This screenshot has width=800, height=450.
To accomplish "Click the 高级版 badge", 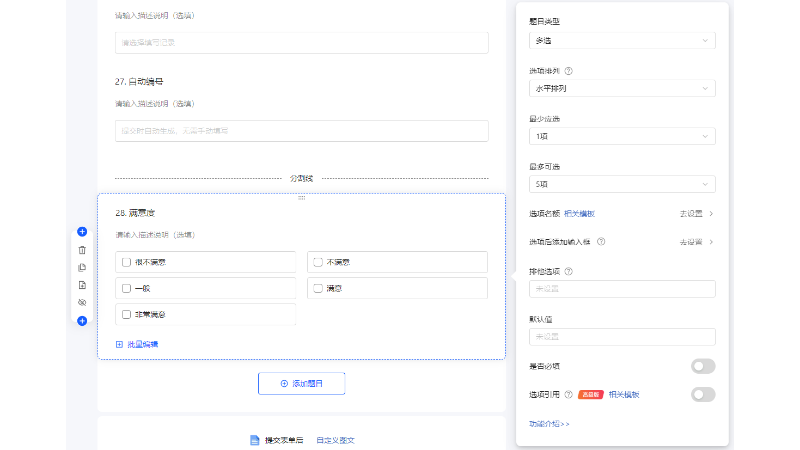I will [591, 394].
